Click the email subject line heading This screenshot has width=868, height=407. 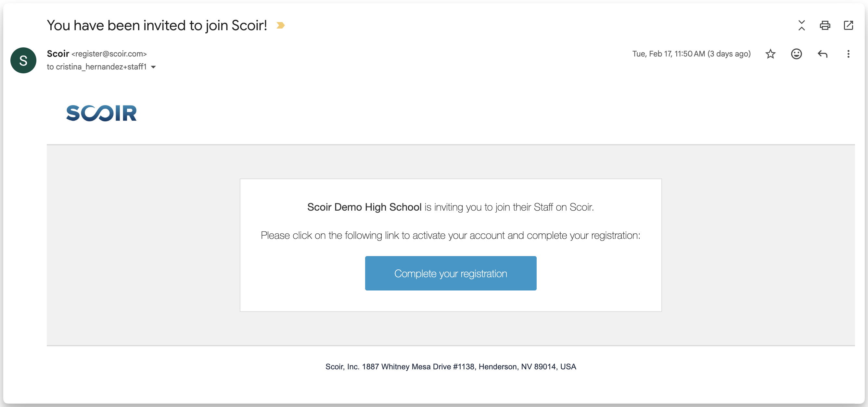[x=157, y=26]
